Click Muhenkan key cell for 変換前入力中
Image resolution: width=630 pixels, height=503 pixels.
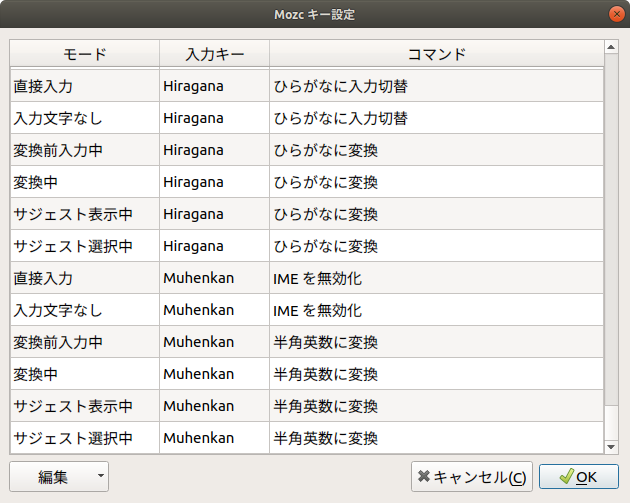(198, 342)
